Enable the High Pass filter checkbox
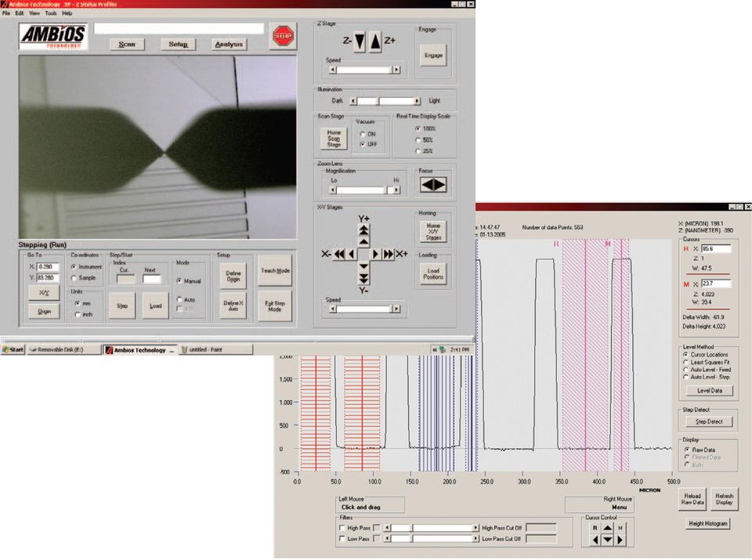 point(342,528)
